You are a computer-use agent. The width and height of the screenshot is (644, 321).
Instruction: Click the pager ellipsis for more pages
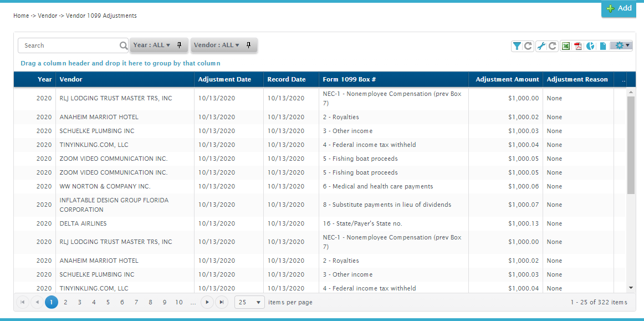pos(193,303)
